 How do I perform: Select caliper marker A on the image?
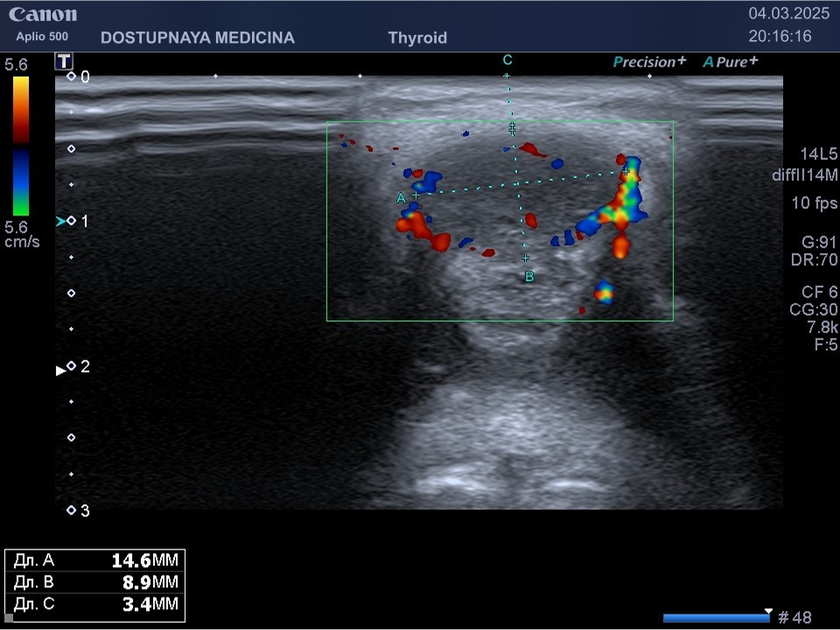coord(402,198)
